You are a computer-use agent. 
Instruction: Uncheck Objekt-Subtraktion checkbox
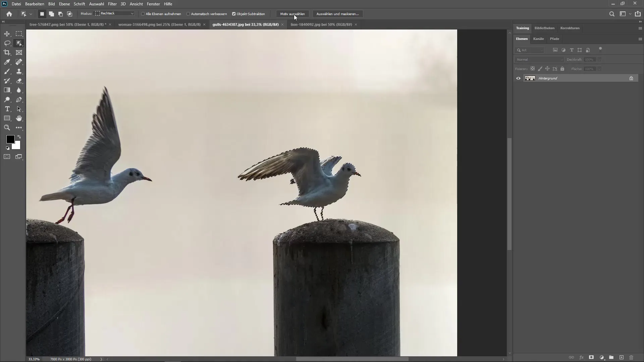click(x=234, y=14)
